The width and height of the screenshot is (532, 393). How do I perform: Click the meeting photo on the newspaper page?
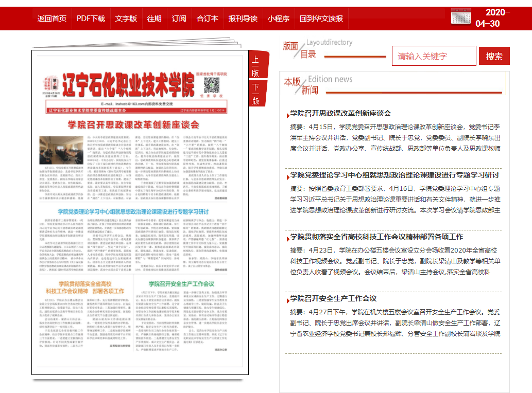(61, 150)
